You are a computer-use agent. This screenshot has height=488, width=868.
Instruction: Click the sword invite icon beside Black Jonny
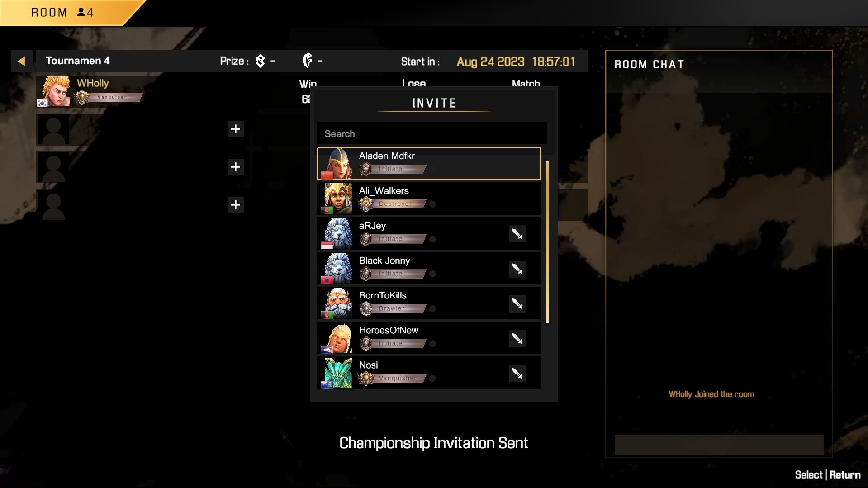517,269
